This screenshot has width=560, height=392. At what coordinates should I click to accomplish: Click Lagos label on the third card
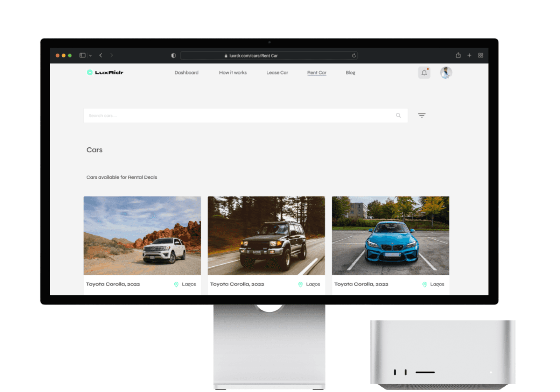point(437,285)
